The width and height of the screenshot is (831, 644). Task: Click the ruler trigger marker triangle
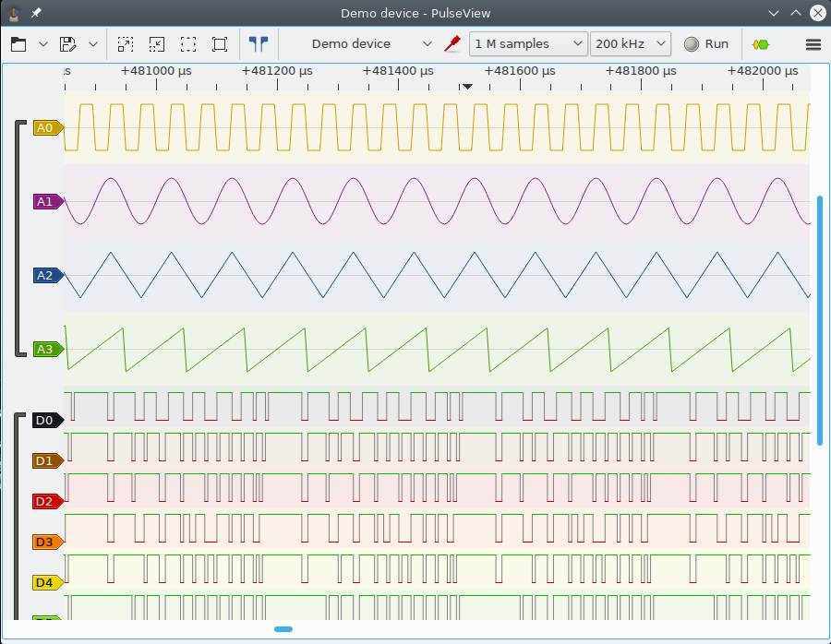[467, 87]
